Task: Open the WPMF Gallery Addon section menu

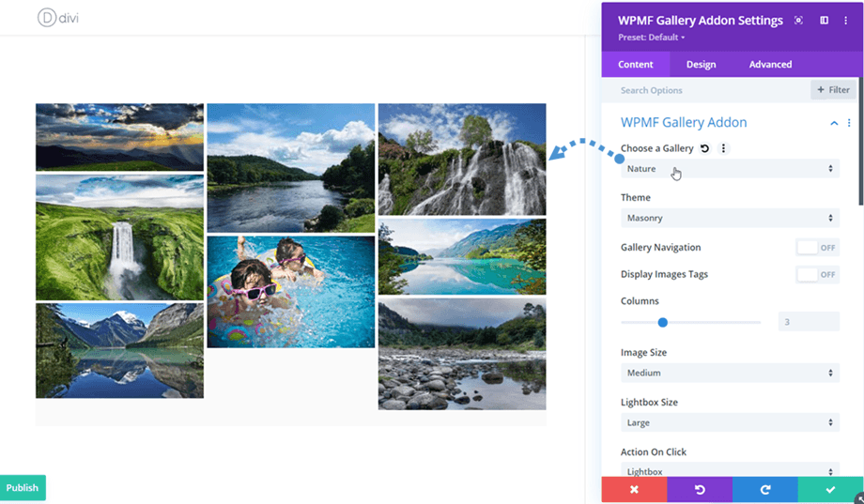Action: click(848, 123)
